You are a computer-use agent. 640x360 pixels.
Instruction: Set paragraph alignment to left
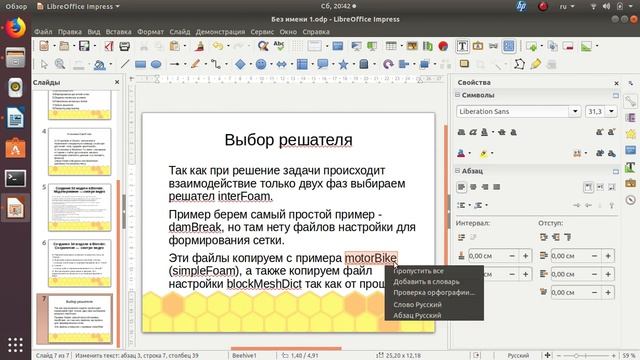[x=461, y=187]
